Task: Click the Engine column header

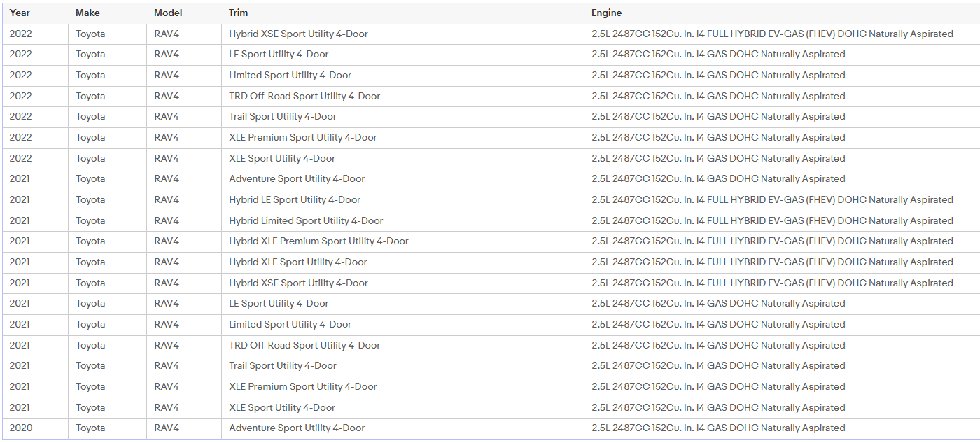Action: pyautogui.click(x=606, y=13)
